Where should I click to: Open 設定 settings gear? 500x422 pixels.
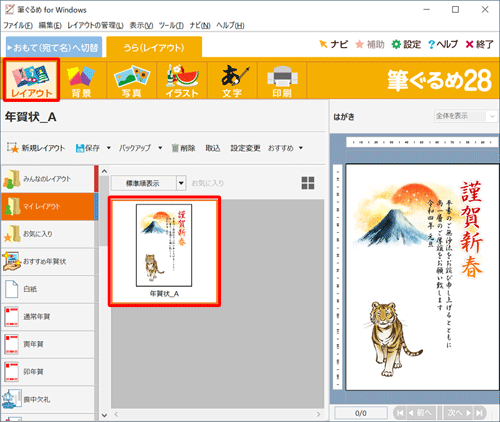click(406, 44)
